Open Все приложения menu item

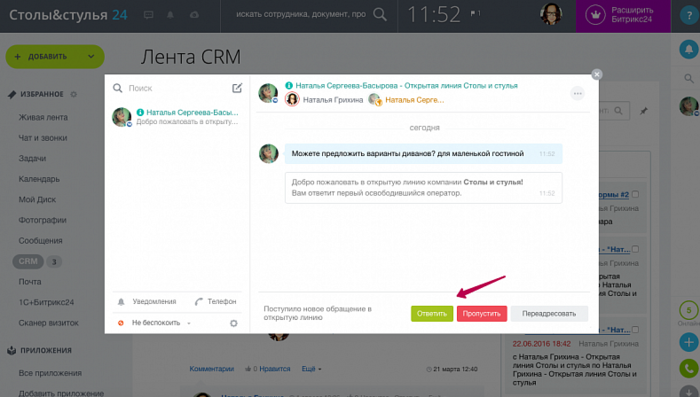tap(50, 373)
